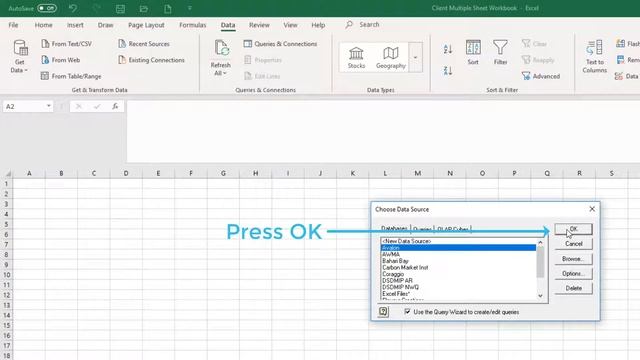The width and height of the screenshot is (640, 360).
Task: Clear the current filter
Action: (534, 44)
